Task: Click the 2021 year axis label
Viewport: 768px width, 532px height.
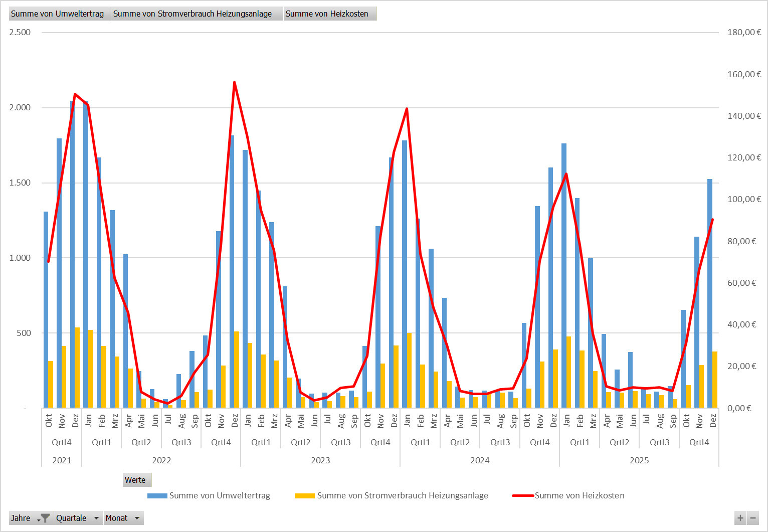Action: (62, 460)
